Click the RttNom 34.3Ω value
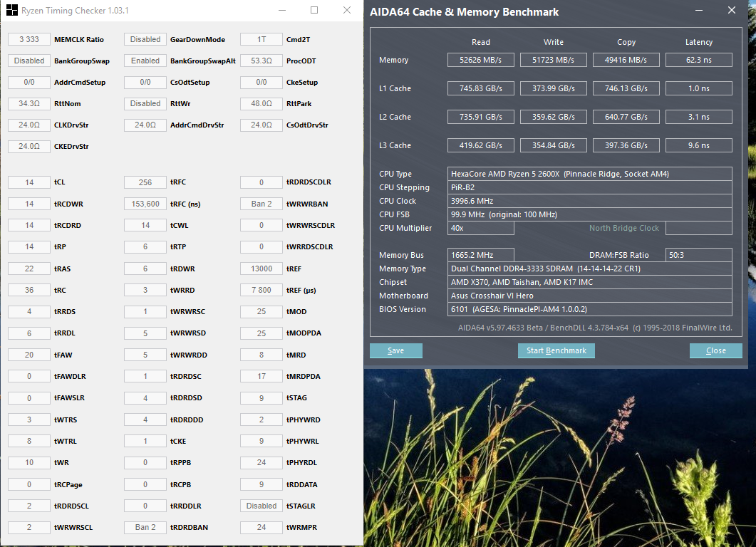The width and height of the screenshot is (756, 547). coord(29,103)
